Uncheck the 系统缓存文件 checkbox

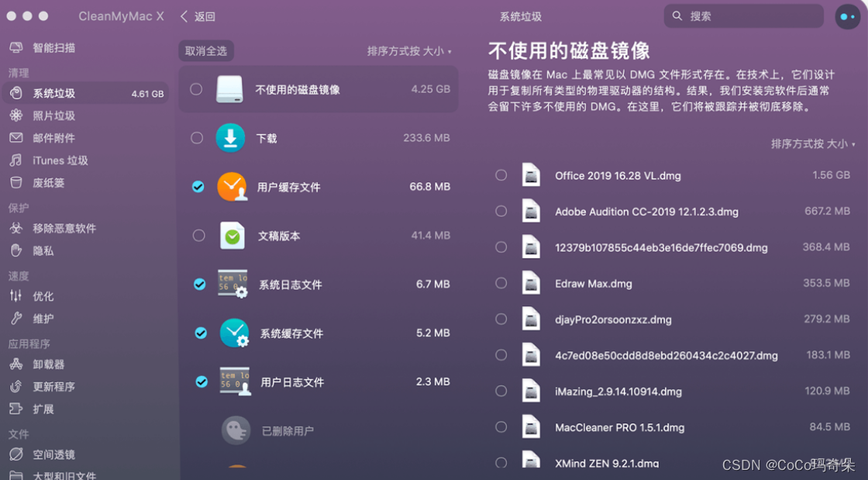(201, 333)
